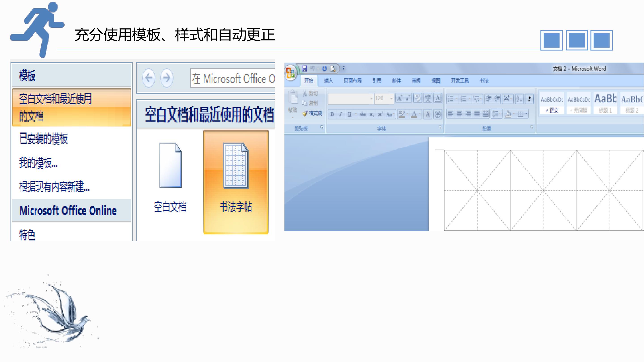Click the Phonetic Guide icon
644x362 pixels.
(428, 98)
